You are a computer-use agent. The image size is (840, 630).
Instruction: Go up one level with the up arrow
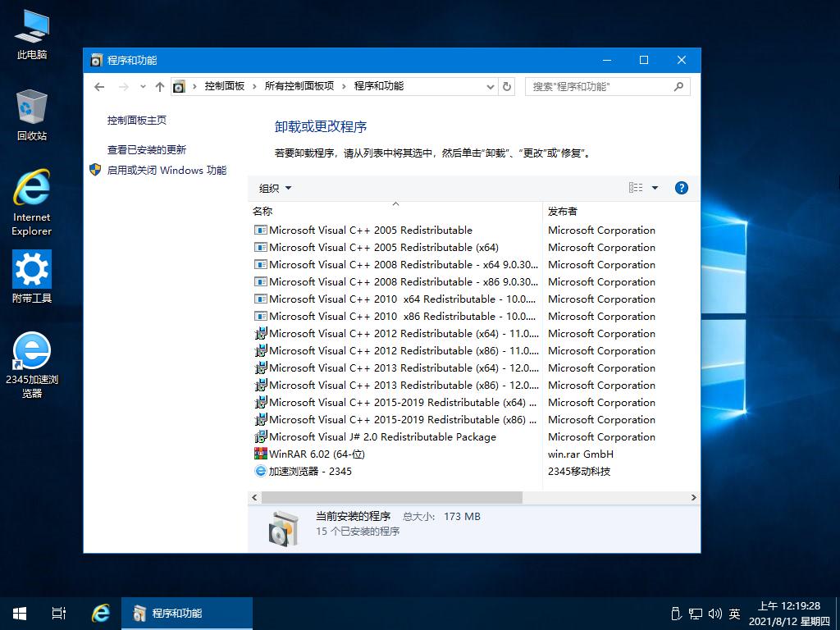tap(160, 87)
